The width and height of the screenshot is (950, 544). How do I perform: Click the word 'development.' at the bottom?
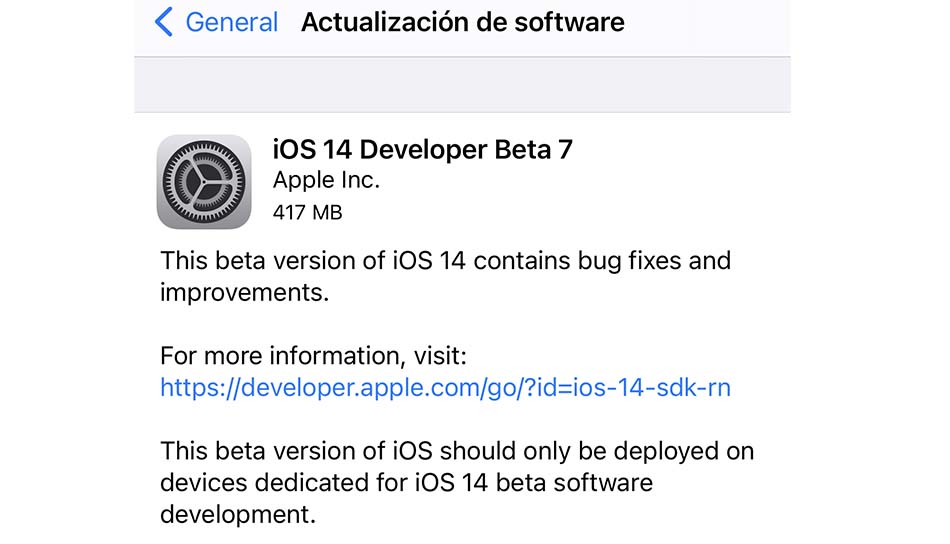[238, 515]
